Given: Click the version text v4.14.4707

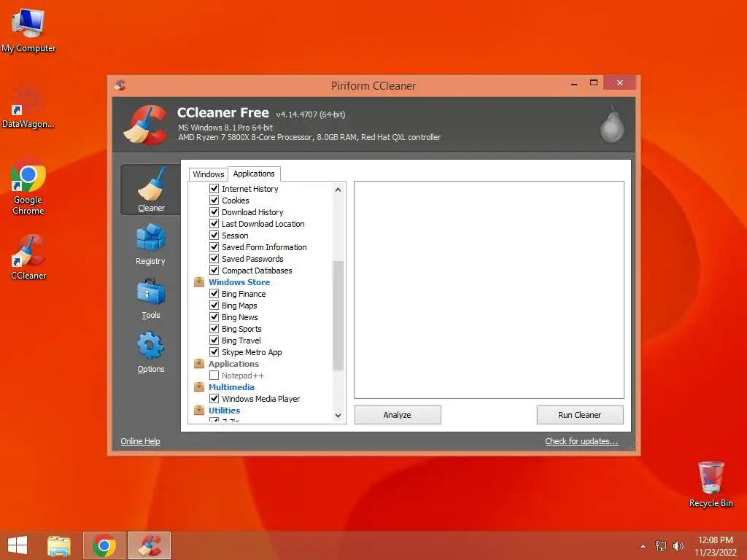Looking at the screenshot, I should coord(311,114).
